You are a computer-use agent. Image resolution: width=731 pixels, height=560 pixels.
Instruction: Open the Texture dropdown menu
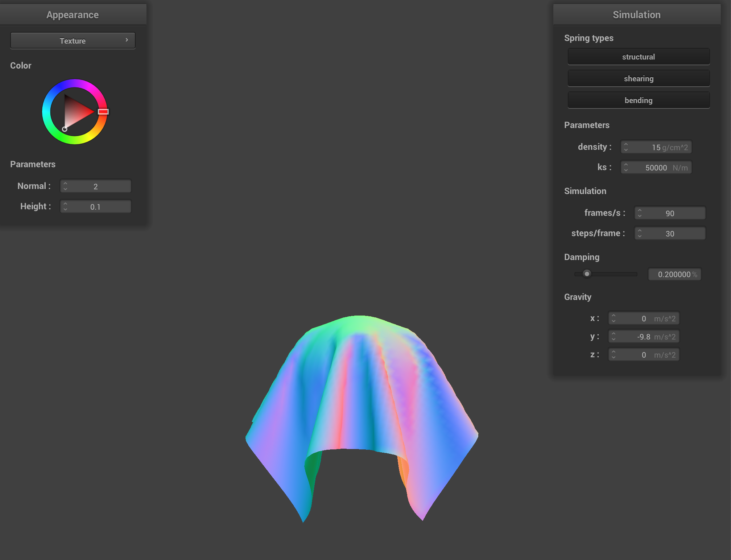tap(73, 41)
